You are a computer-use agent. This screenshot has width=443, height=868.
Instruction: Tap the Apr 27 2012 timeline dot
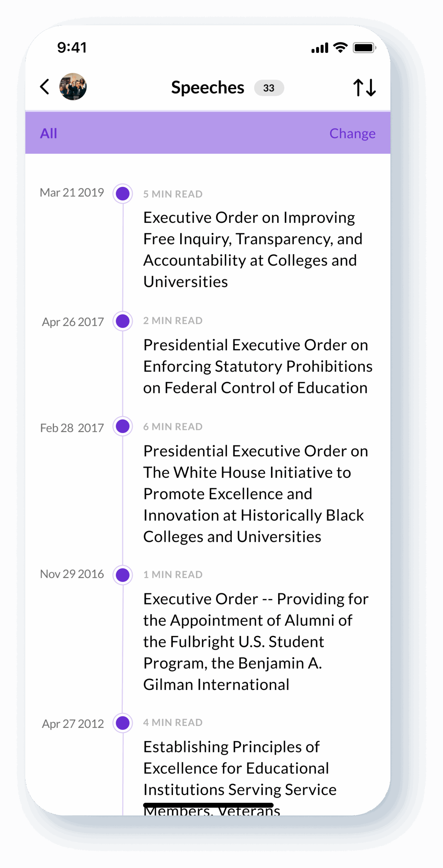pos(122,723)
